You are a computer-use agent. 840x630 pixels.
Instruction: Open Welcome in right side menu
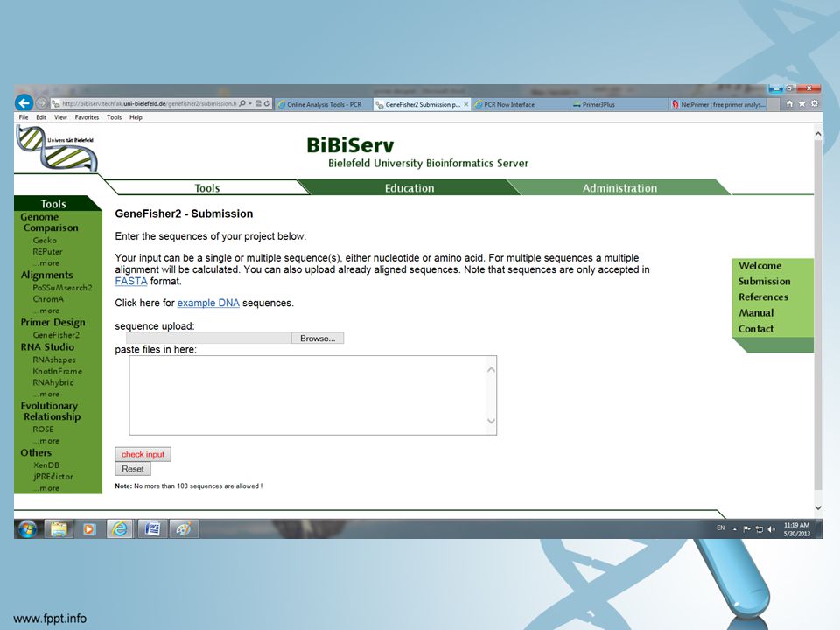(x=759, y=266)
